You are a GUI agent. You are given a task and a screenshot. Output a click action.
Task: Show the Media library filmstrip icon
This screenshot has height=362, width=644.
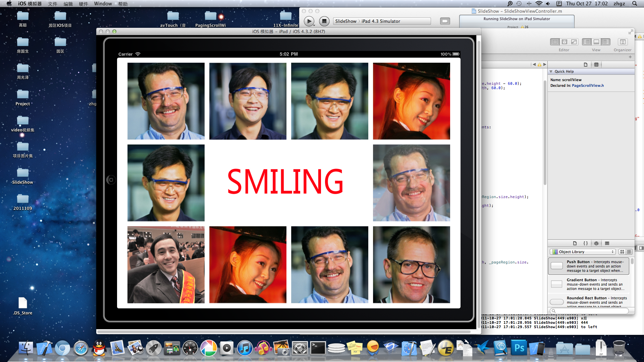[607, 243]
